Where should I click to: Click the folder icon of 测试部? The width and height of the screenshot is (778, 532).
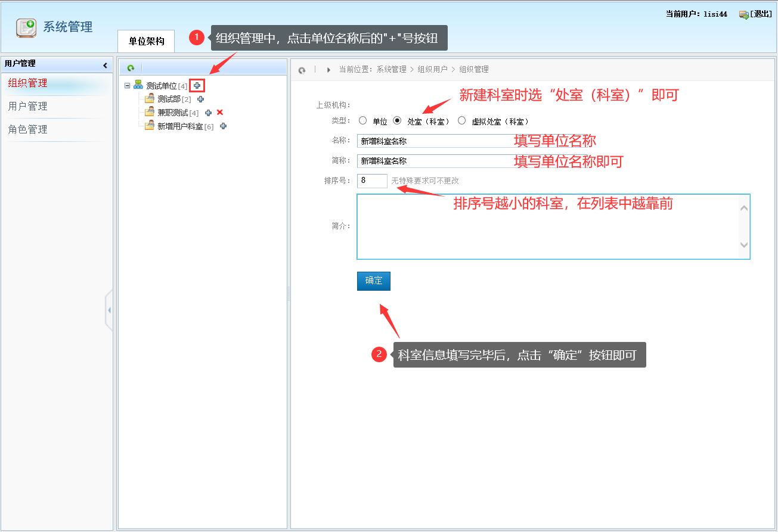pyautogui.click(x=150, y=99)
